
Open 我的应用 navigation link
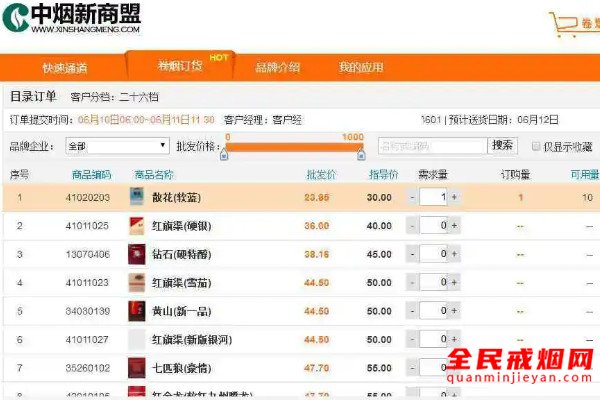click(361, 68)
